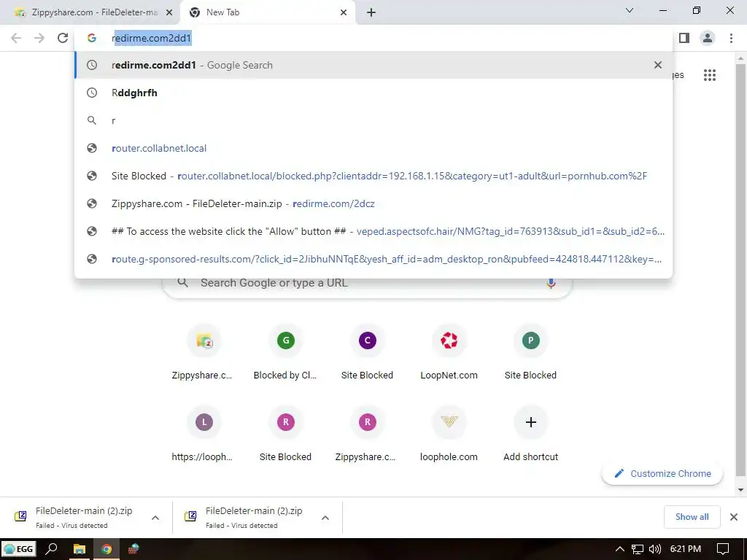Image resolution: width=747 pixels, height=560 pixels.
Task: Open the network status tray icon
Action: 638,549
